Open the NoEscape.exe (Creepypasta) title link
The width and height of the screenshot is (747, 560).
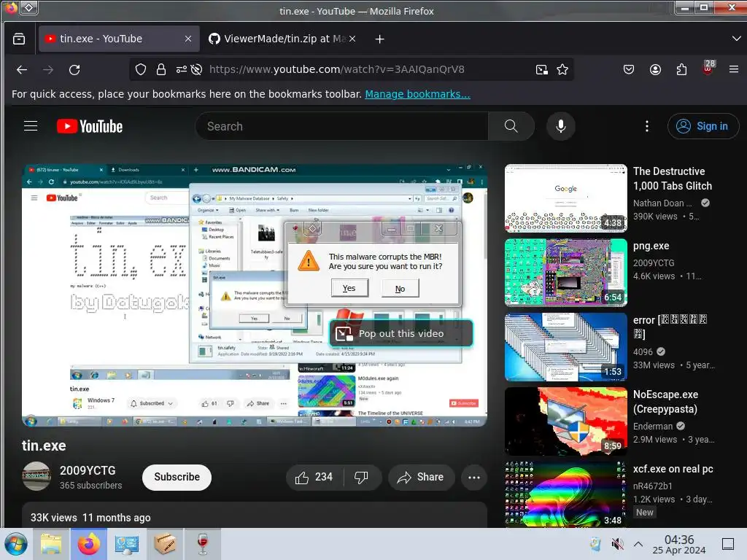coord(665,402)
